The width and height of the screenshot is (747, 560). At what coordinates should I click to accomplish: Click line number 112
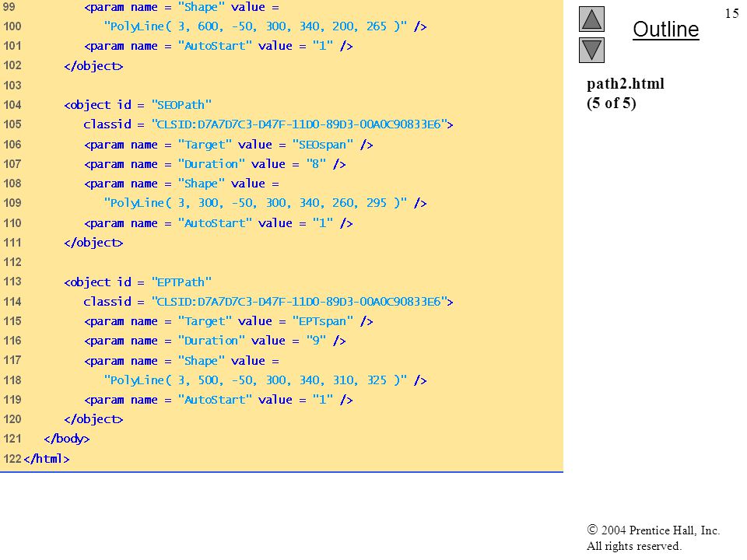(x=12, y=262)
